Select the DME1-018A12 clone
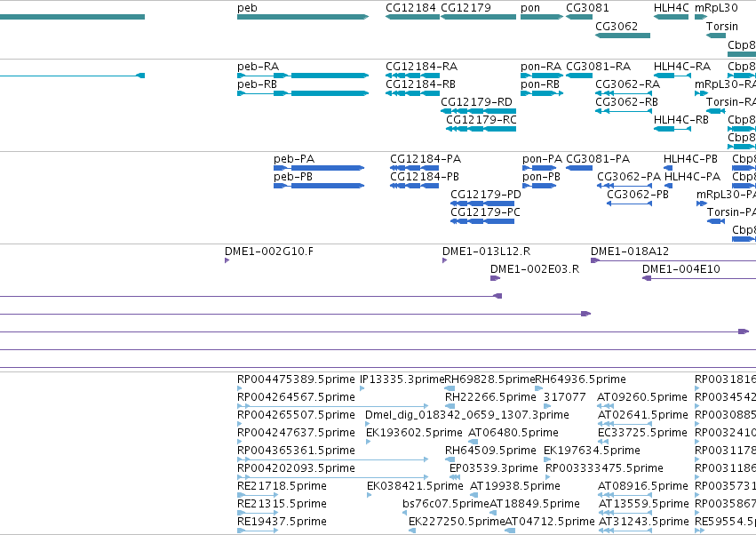 [x=673, y=260]
